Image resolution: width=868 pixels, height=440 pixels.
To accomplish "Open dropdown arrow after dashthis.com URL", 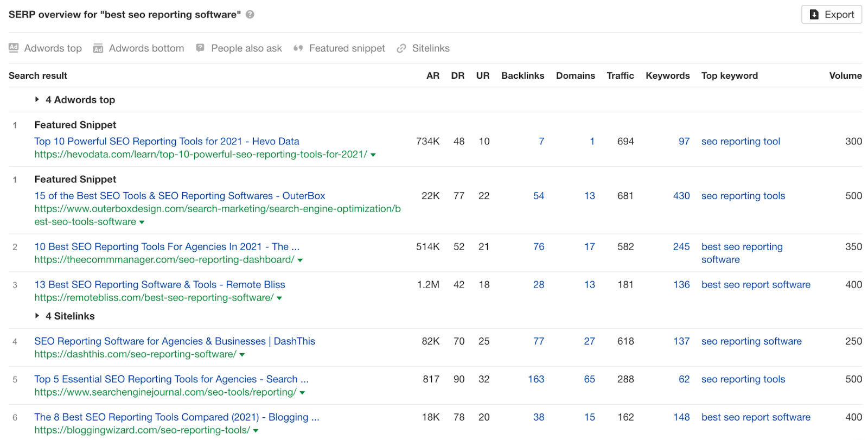I will click(242, 355).
